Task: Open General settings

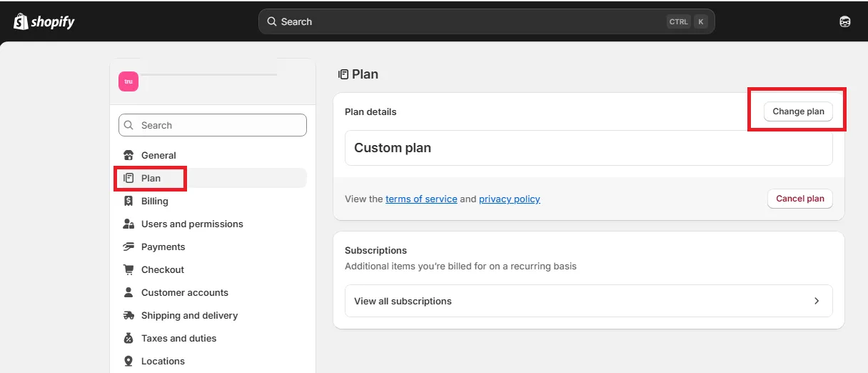Action: pyautogui.click(x=213, y=155)
